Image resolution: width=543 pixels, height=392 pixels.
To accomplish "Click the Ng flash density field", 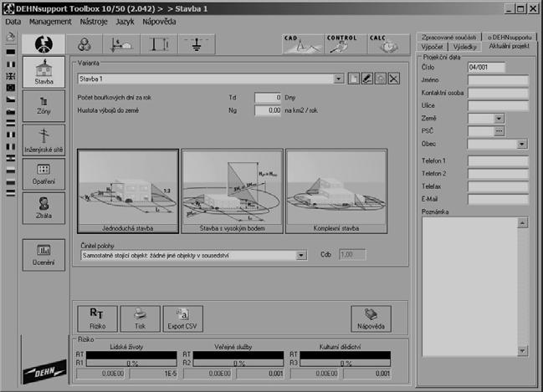I will [268, 110].
